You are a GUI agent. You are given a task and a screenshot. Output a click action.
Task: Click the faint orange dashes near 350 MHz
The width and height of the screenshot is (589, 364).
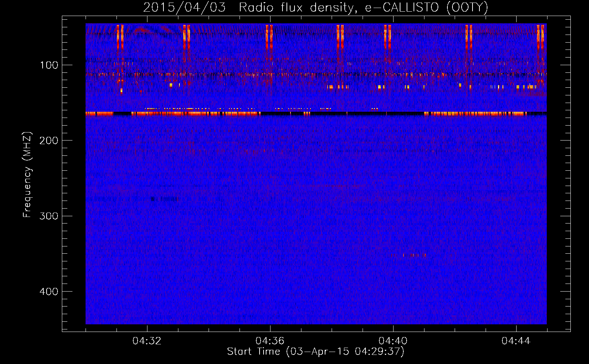tap(414, 255)
